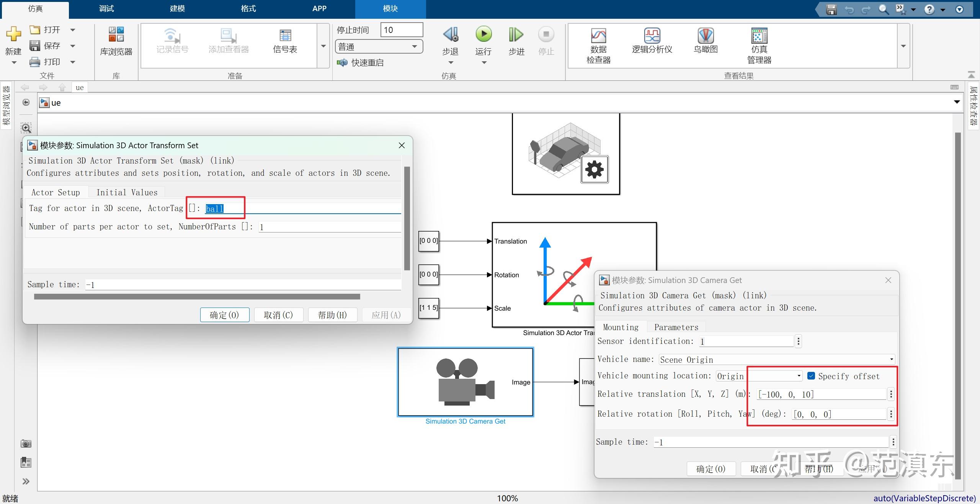Open the Parameters tab in Camera Get dialog
This screenshot has height=504, width=980.
click(675, 326)
